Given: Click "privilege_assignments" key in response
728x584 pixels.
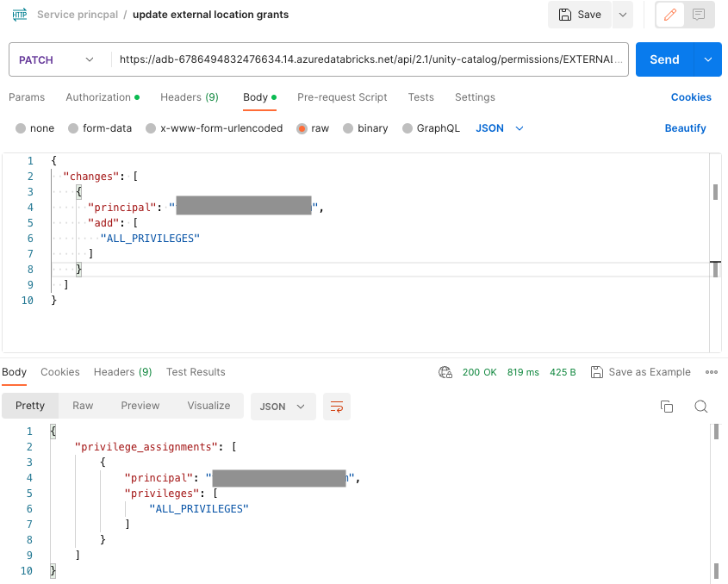Looking at the screenshot, I should [146, 447].
